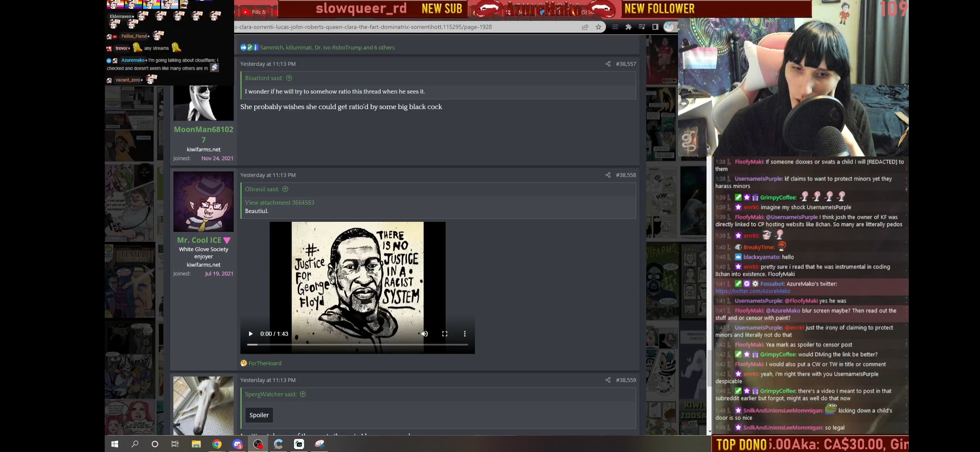
Task: Click the browser share page icon
Action: point(585,27)
